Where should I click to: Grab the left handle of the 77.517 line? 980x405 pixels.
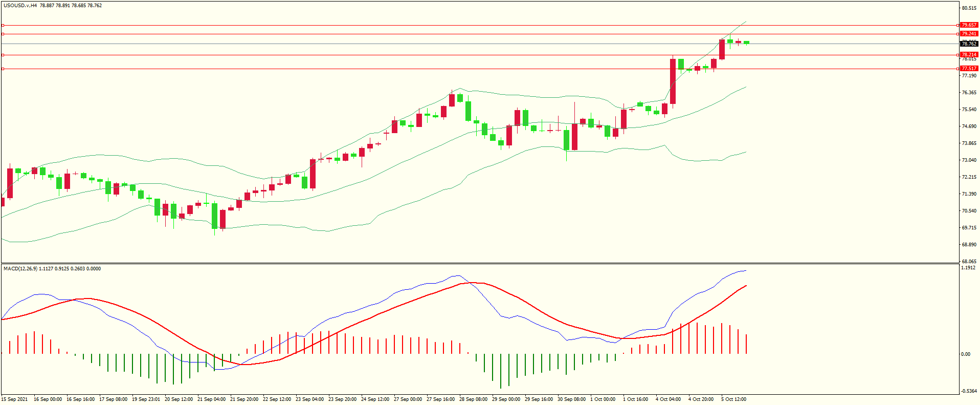[3, 69]
